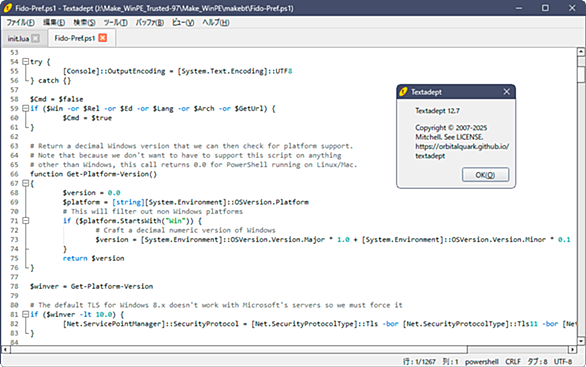The height and width of the screenshot is (367, 586).
Task: Open the ファイル(F) menu
Action: (21, 22)
